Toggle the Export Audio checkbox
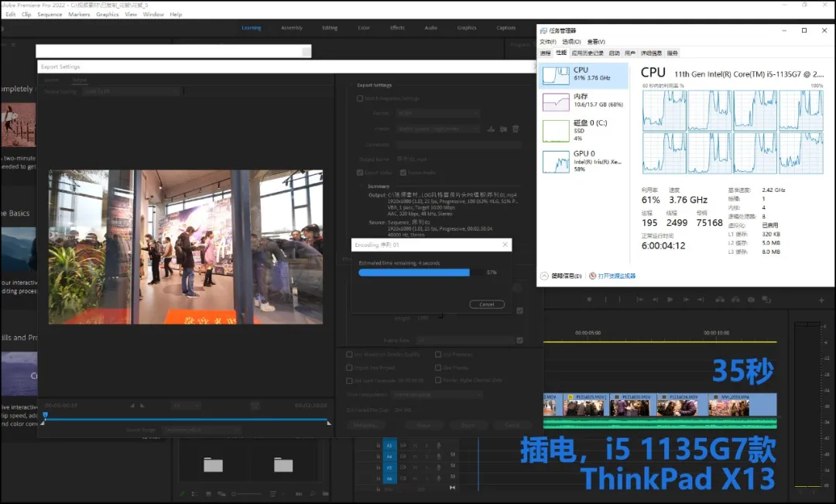Image resolution: width=836 pixels, height=504 pixels. point(403,173)
